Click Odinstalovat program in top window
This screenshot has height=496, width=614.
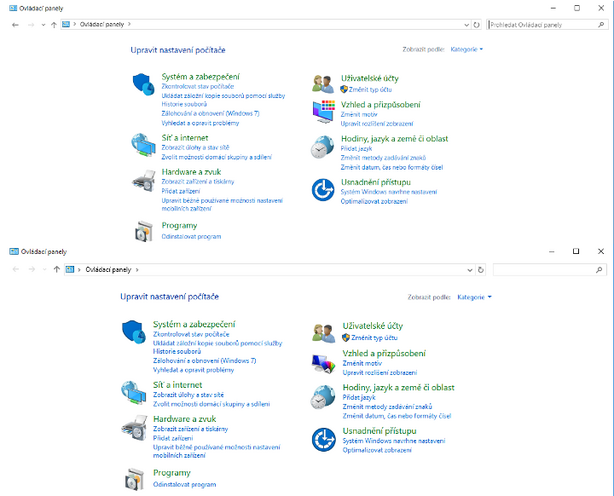coord(191,236)
